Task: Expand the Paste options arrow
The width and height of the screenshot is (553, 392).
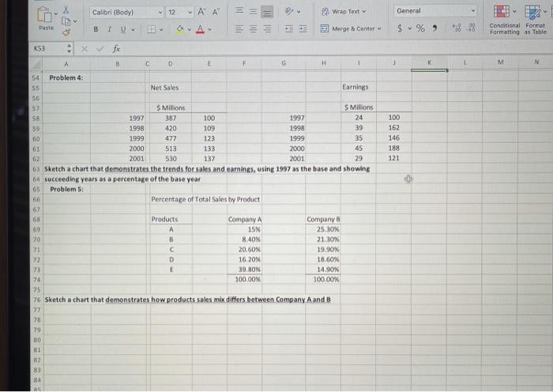Action: 56,14
